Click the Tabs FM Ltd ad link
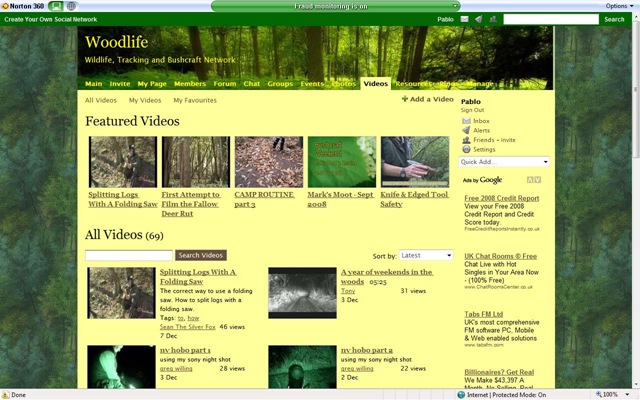 [483, 314]
